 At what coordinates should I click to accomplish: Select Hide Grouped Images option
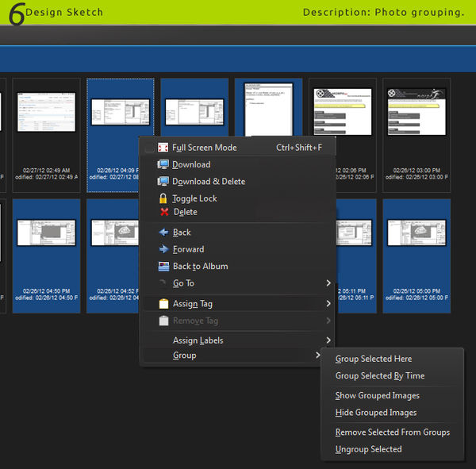[375, 413]
